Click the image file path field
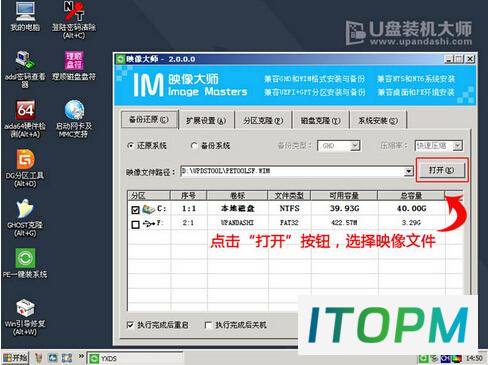Image resolution: width=488 pixels, height=365 pixels. click(292, 171)
